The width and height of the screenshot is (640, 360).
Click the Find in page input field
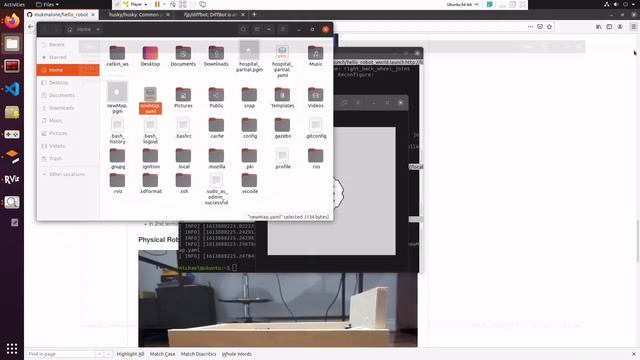click(60, 354)
